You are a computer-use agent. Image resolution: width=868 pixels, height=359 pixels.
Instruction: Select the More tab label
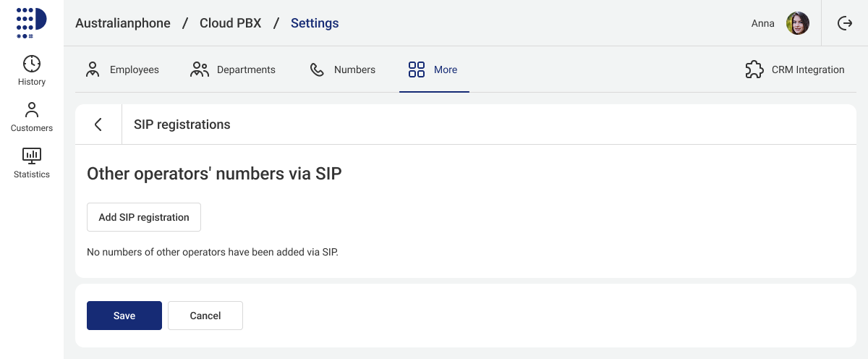446,69
